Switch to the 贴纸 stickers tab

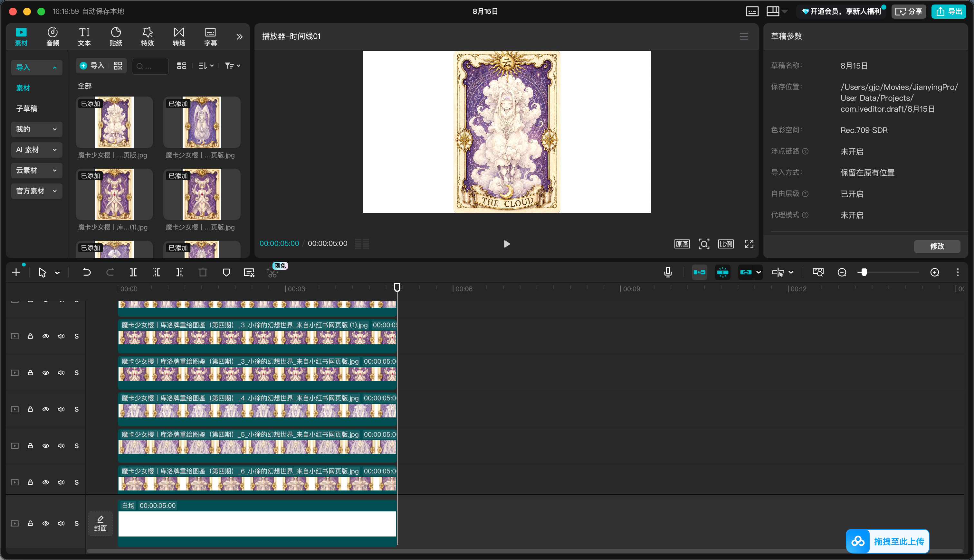[x=116, y=37]
